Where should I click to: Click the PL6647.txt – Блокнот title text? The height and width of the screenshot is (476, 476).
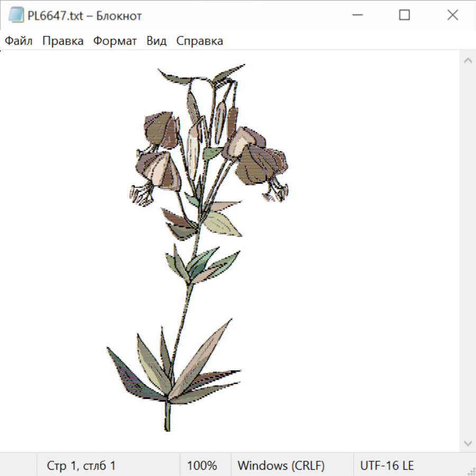click(x=85, y=16)
